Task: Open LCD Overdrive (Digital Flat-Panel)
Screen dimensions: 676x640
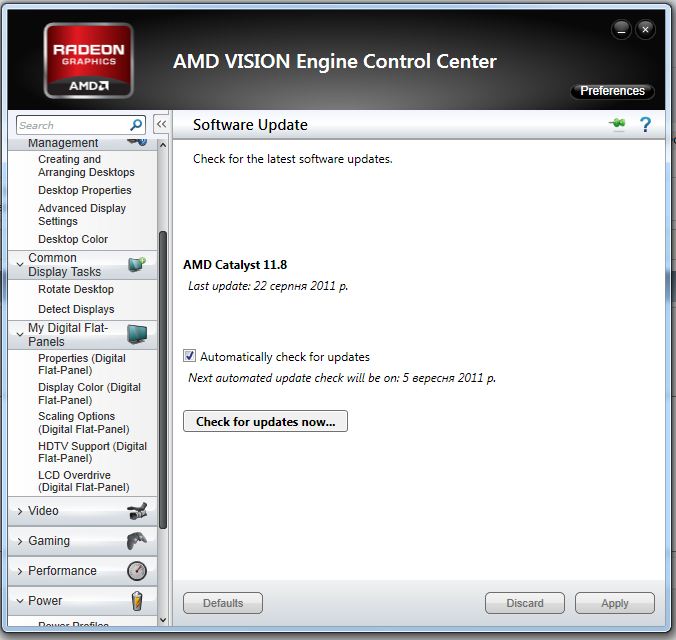Action: (84, 481)
